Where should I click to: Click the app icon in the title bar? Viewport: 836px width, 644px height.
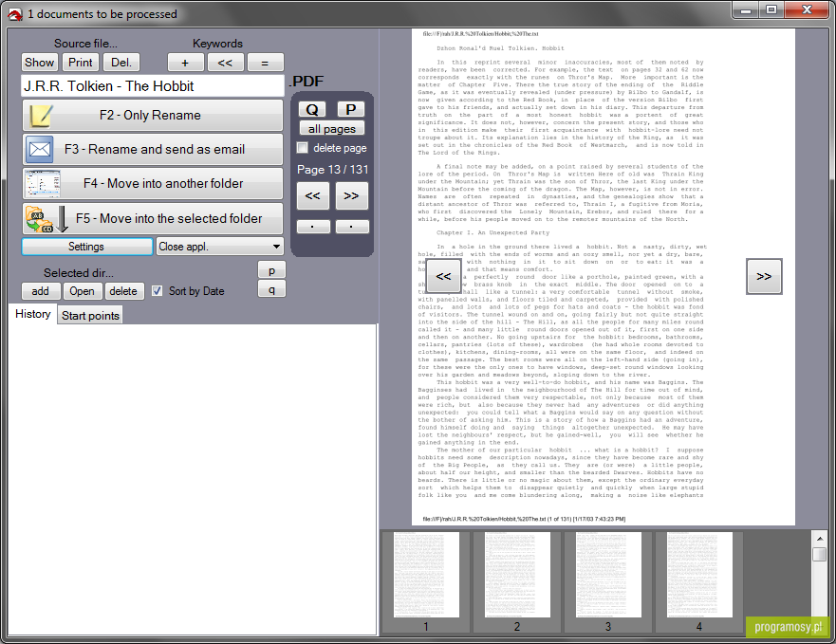click(15, 14)
